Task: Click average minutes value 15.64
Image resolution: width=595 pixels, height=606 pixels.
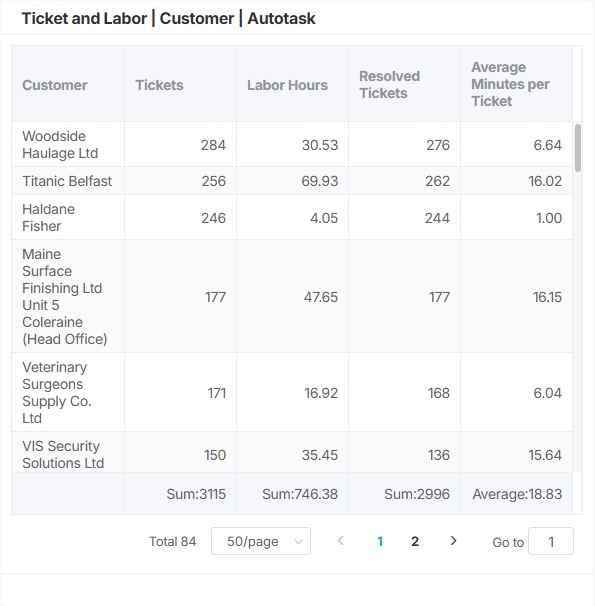Action: click(545, 455)
